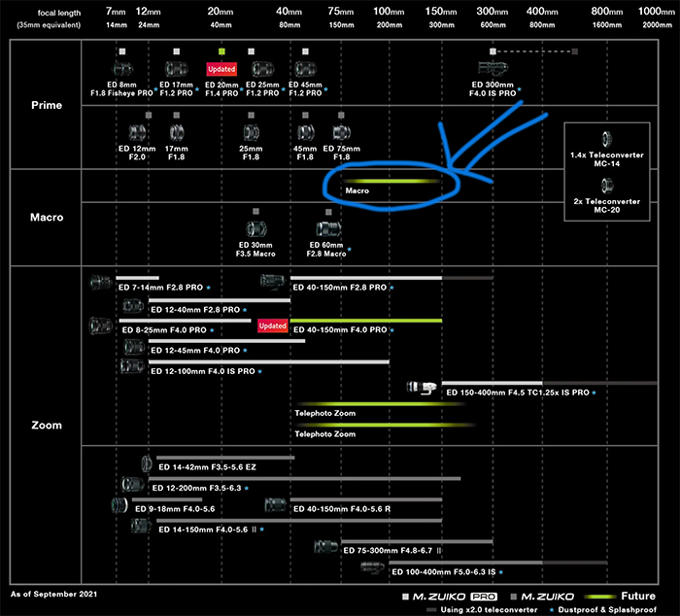Viewport: 680px width, 616px height.
Task: Click the ED 75mm F1.8 lens image
Action: (x=341, y=131)
